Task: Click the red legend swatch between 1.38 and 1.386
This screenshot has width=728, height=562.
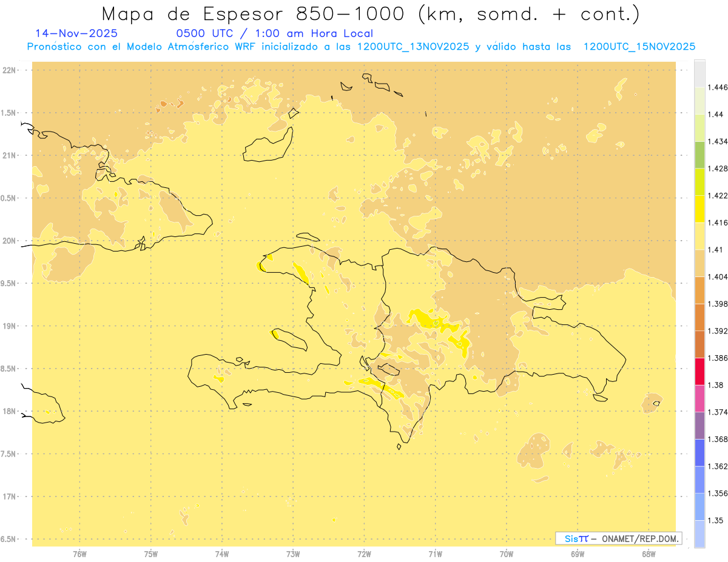Action: pos(699,371)
